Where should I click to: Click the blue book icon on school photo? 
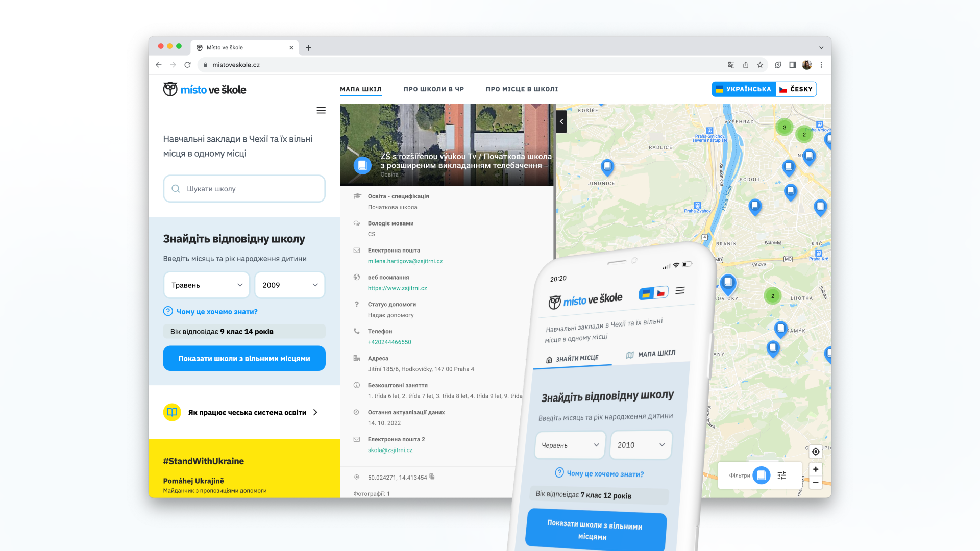coord(362,165)
